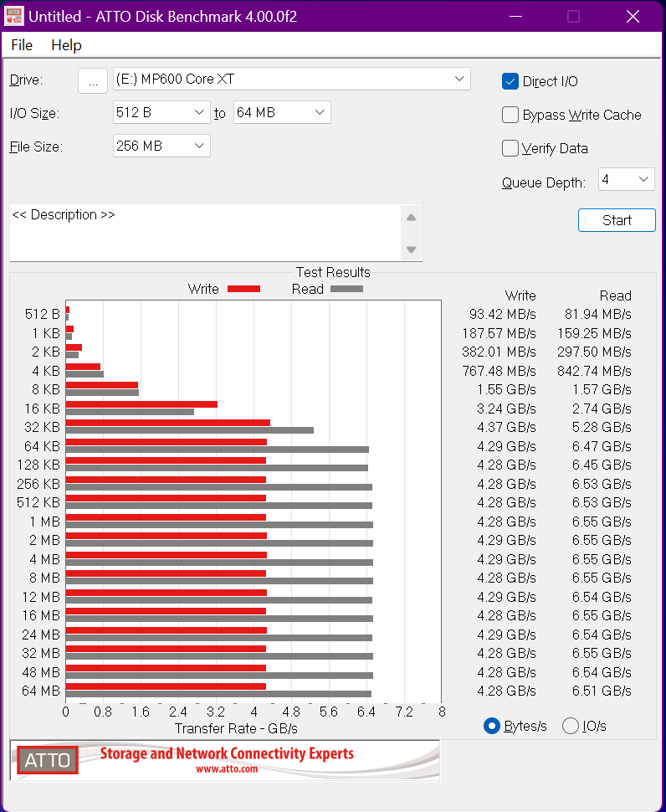Minimize the ATTO window

click(x=515, y=16)
